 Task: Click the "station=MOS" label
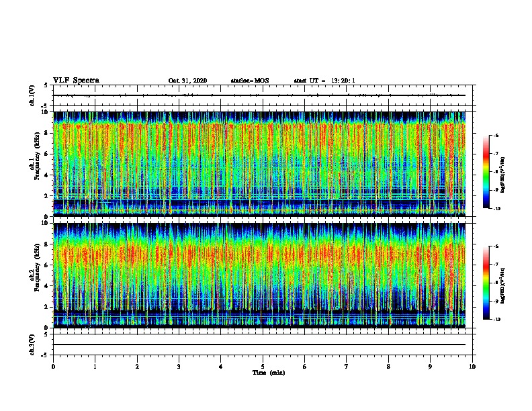(x=250, y=81)
